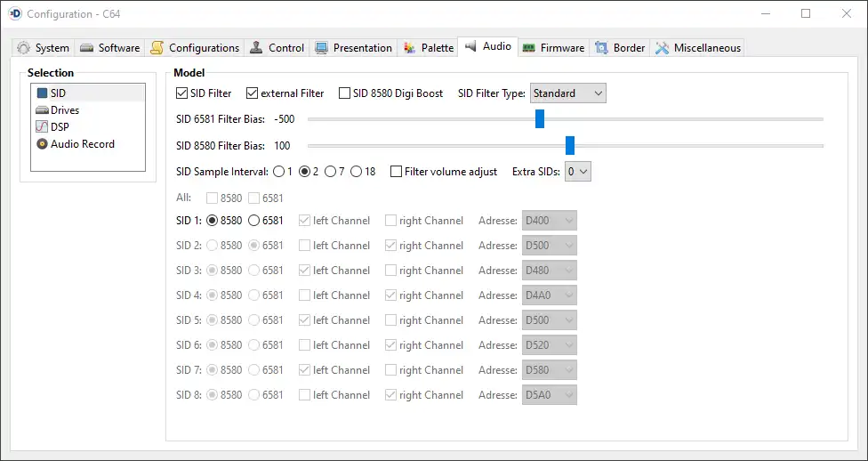
Task: Select SID in the Selection list
Action: [x=88, y=93]
